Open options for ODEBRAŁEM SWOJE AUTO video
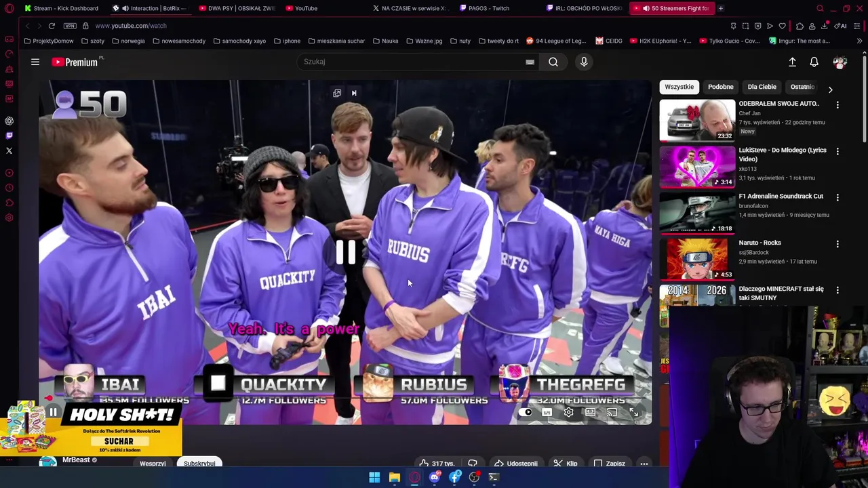 click(837, 105)
